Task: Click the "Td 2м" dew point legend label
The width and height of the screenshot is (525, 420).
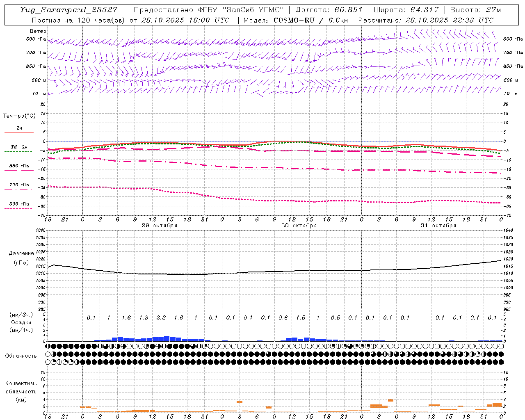Action: (19, 147)
